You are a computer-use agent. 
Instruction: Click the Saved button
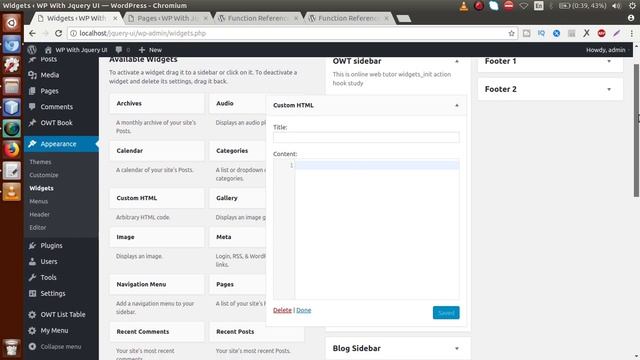(446, 313)
